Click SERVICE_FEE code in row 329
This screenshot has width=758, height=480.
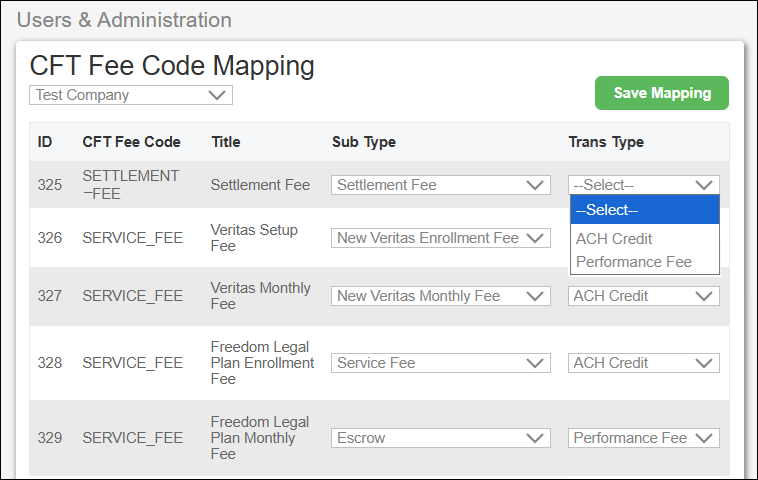click(132, 438)
